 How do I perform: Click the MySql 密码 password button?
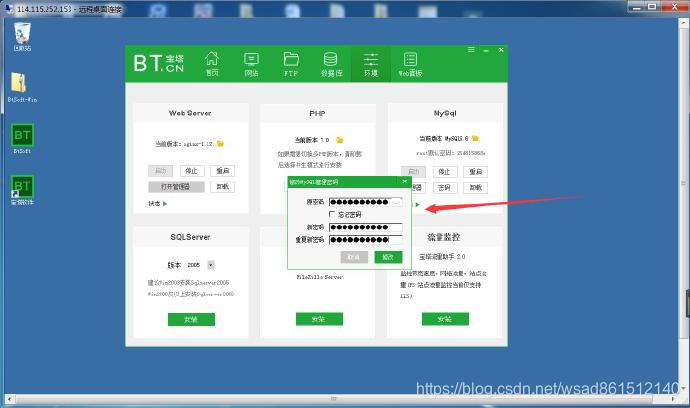(x=444, y=188)
